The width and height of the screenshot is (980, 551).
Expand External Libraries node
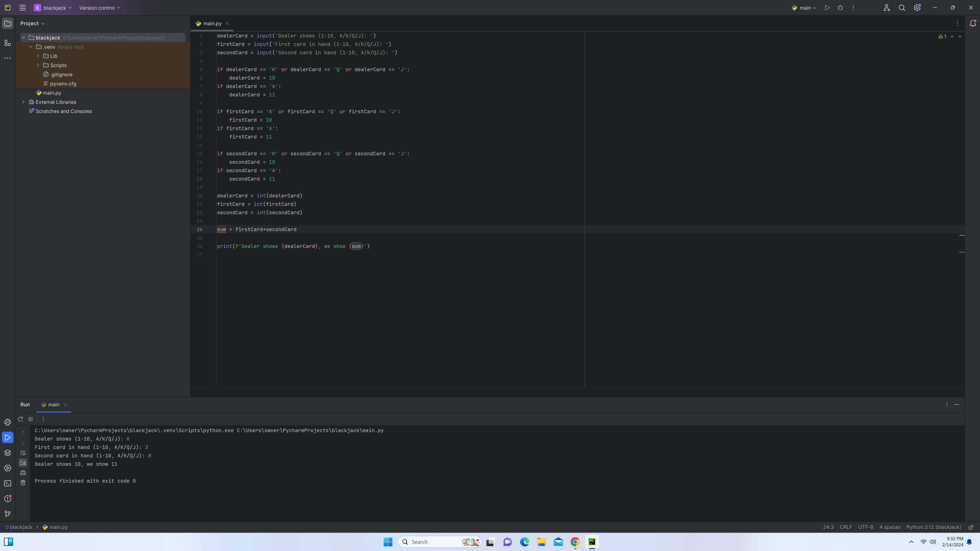click(x=23, y=102)
